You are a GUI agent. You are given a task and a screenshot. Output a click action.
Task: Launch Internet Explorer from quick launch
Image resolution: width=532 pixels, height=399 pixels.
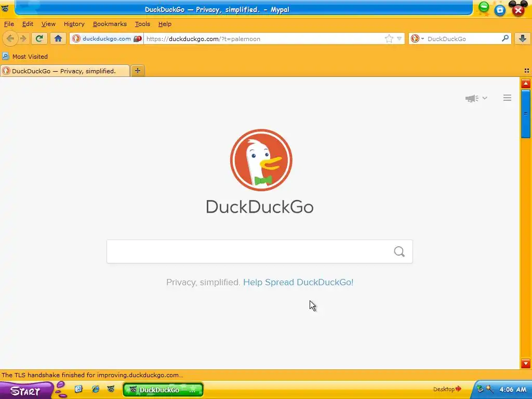point(96,389)
